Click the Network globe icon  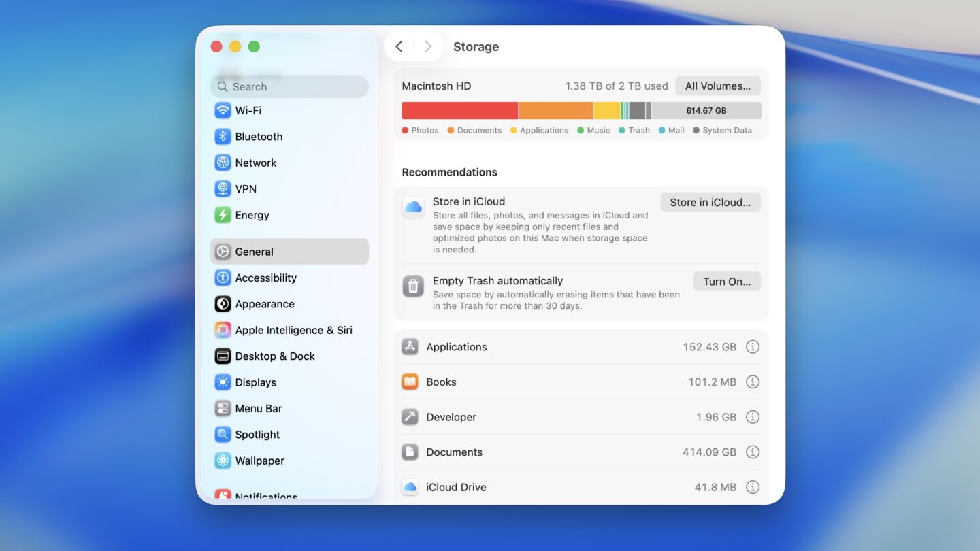point(223,163)
